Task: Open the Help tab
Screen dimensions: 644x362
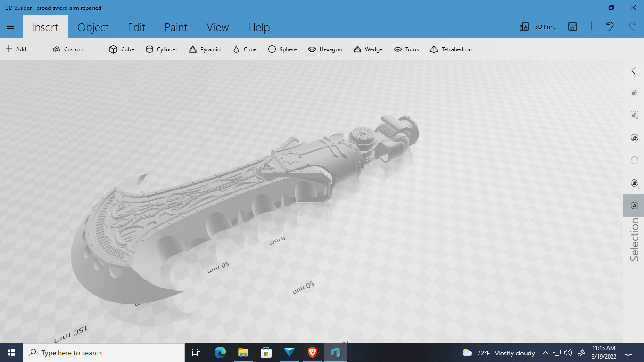Action: pos(259,27)
